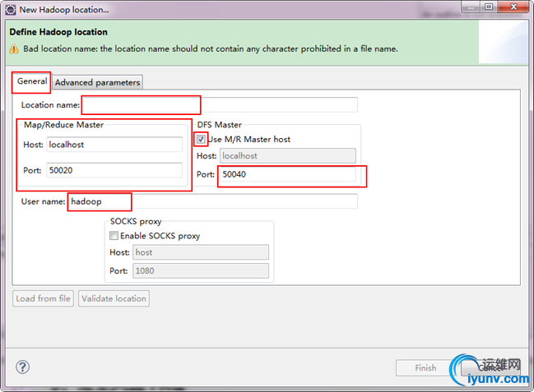Uncheck Use M/R Master host
Image resolution: width=534 pixels, height=392 pixels.
click(201, 139)
